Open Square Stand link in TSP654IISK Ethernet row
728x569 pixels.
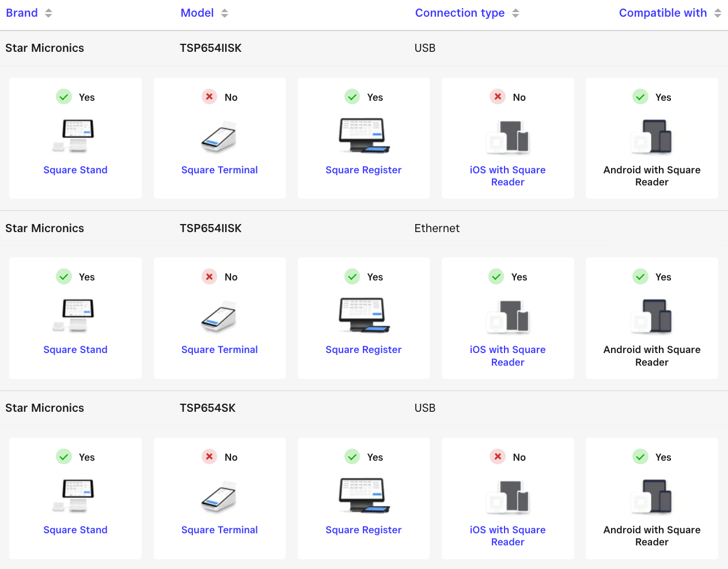coord(75,350)
